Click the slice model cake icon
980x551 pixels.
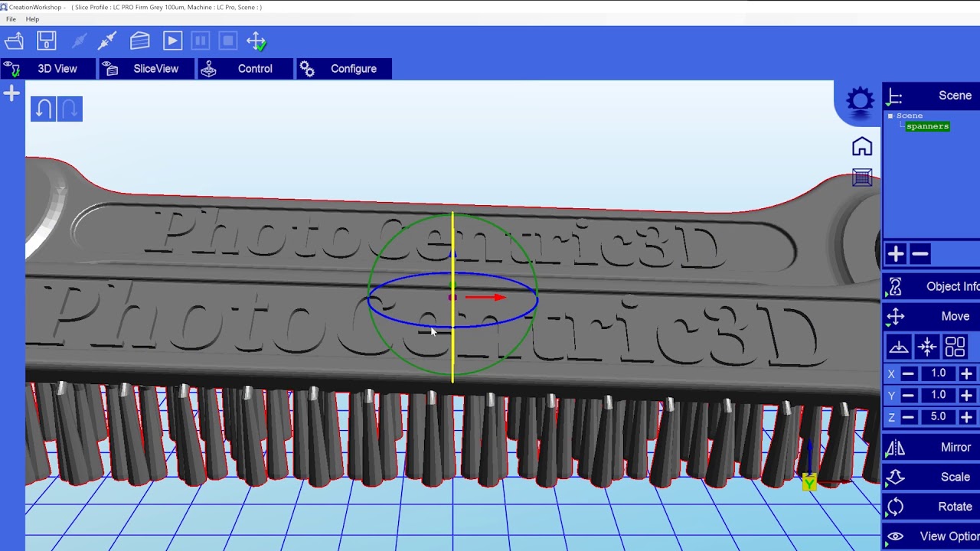(x=139, y=41)
